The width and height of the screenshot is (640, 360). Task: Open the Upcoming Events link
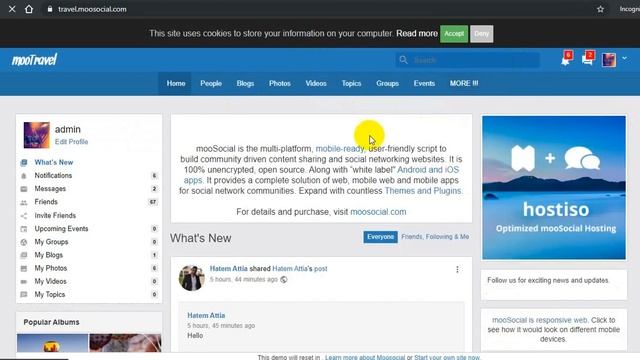click(61, 229)
